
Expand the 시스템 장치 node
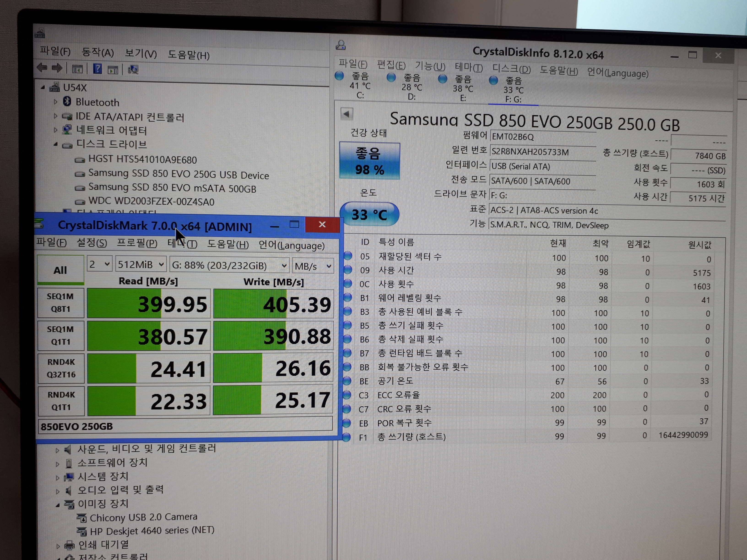pyautogui.click(x=57, y=478)
